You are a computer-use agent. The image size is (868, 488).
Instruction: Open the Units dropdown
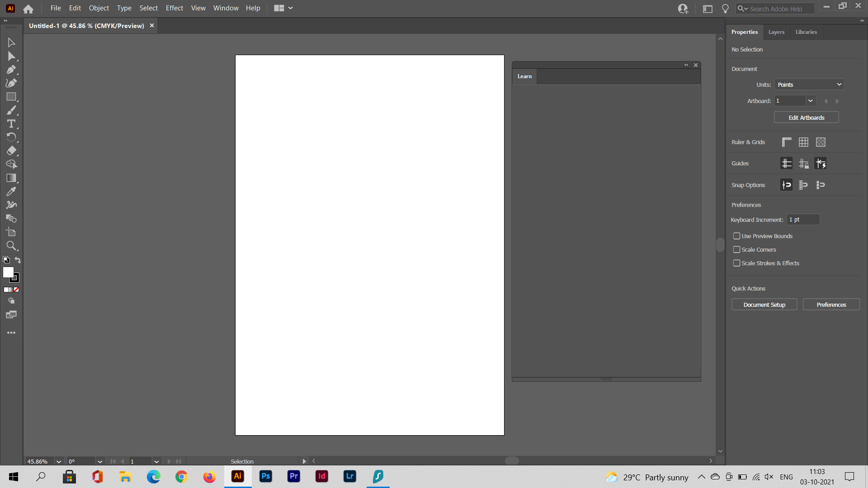click(x=809, y=84)
